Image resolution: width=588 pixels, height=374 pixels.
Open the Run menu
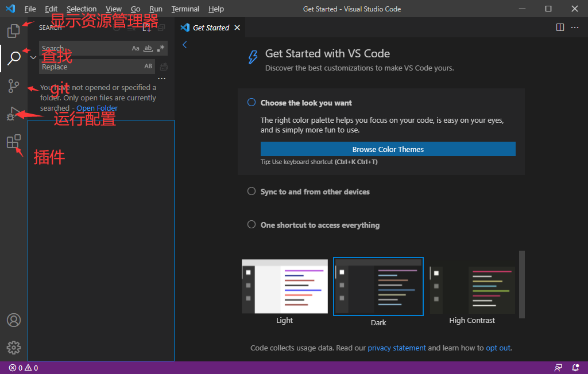pyautogui.click(x=156, y=9)
